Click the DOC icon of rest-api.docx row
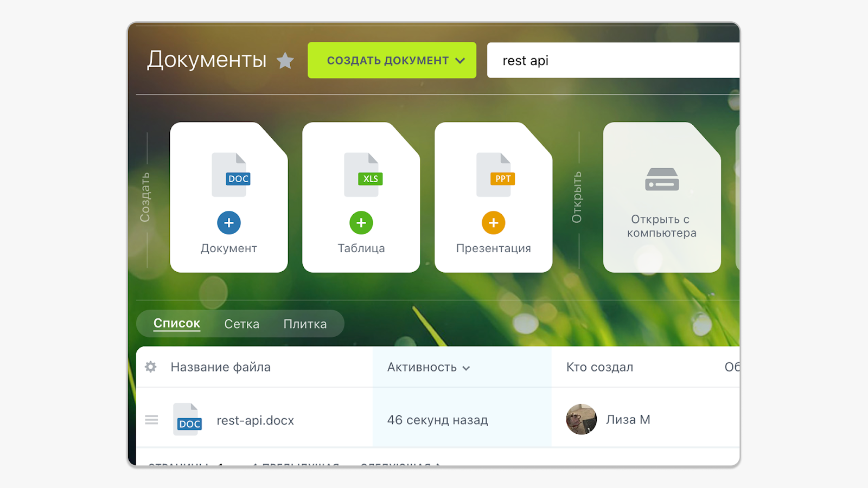 click(188, 419)
